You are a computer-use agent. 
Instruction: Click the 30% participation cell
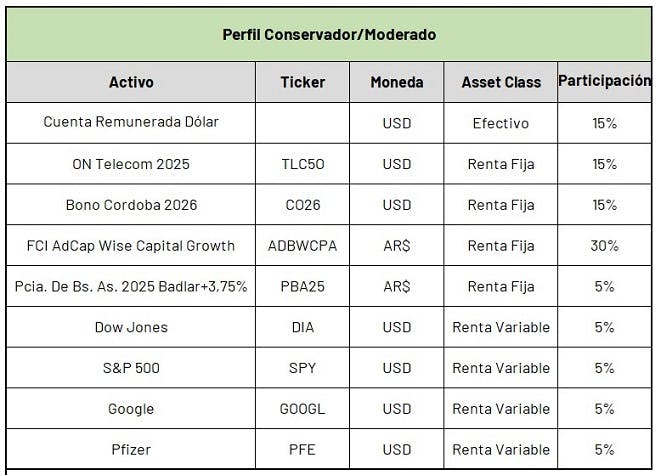[x=605, y=246]
